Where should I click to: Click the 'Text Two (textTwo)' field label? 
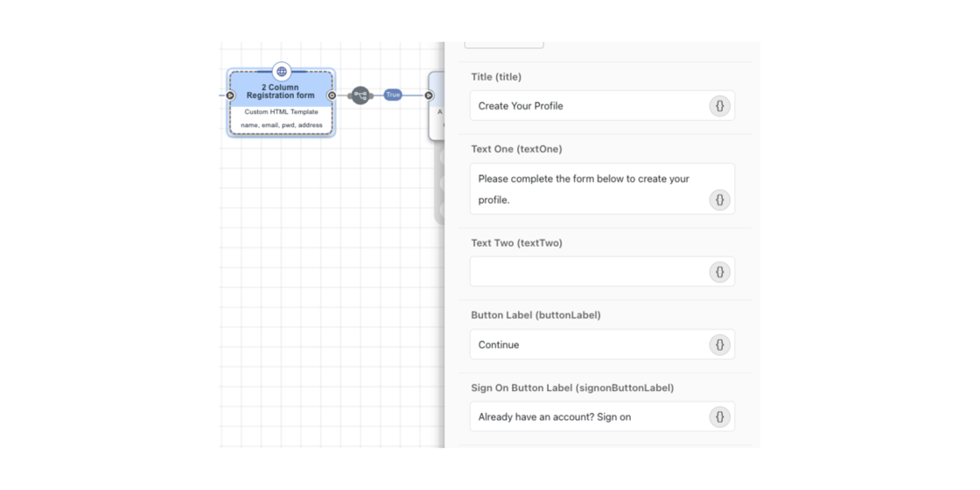(517, 243)
